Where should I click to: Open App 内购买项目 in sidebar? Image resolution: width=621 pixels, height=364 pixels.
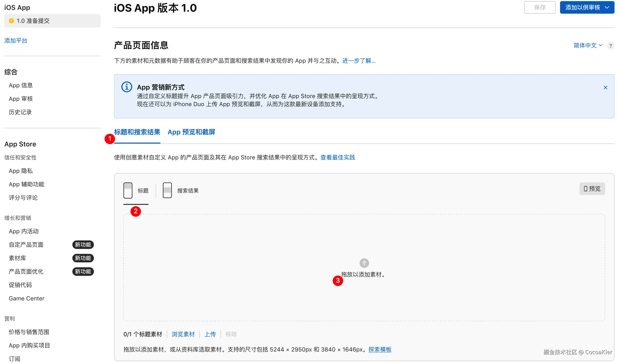[29, 345]
